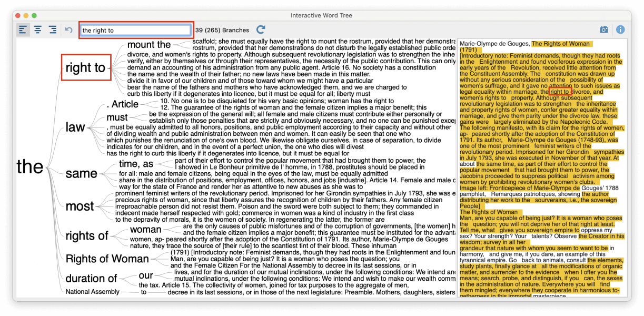Select the "must" branch node
Image resolution: width=644 pixels, height=316 pixels.
117,117
